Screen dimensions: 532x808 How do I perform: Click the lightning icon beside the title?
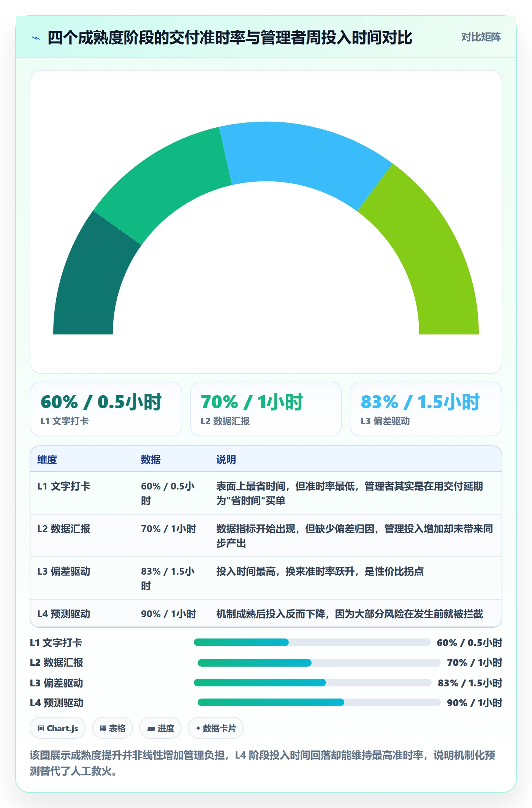point(36,38)
